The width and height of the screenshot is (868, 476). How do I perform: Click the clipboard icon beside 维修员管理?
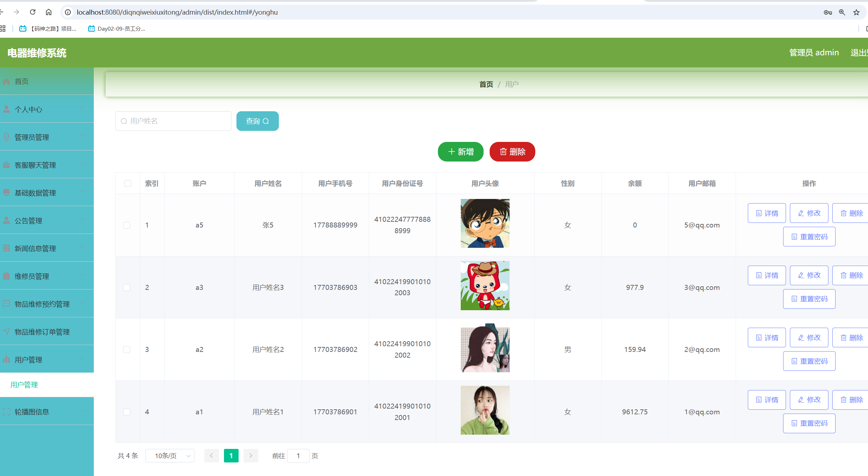pos(6,276)
